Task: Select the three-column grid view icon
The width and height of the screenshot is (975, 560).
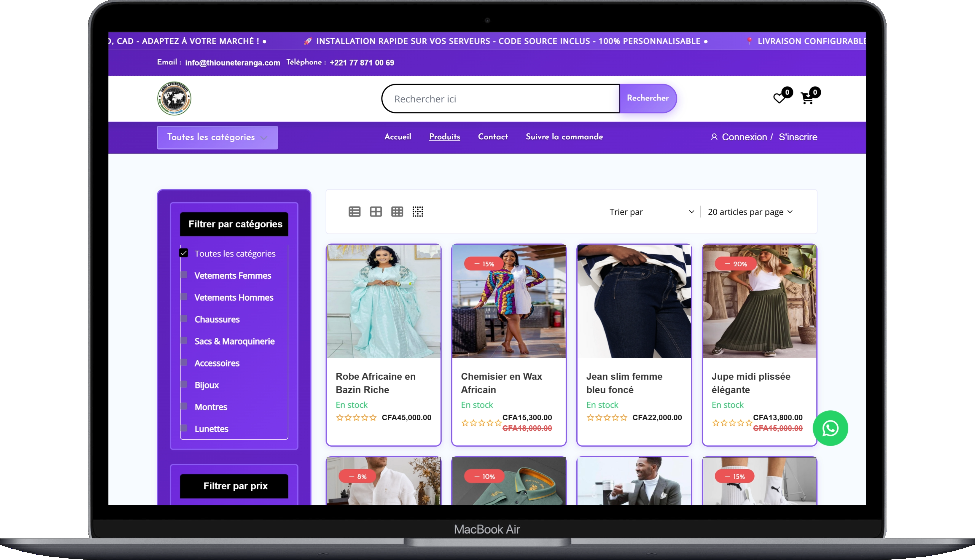Action: point(397,211)
